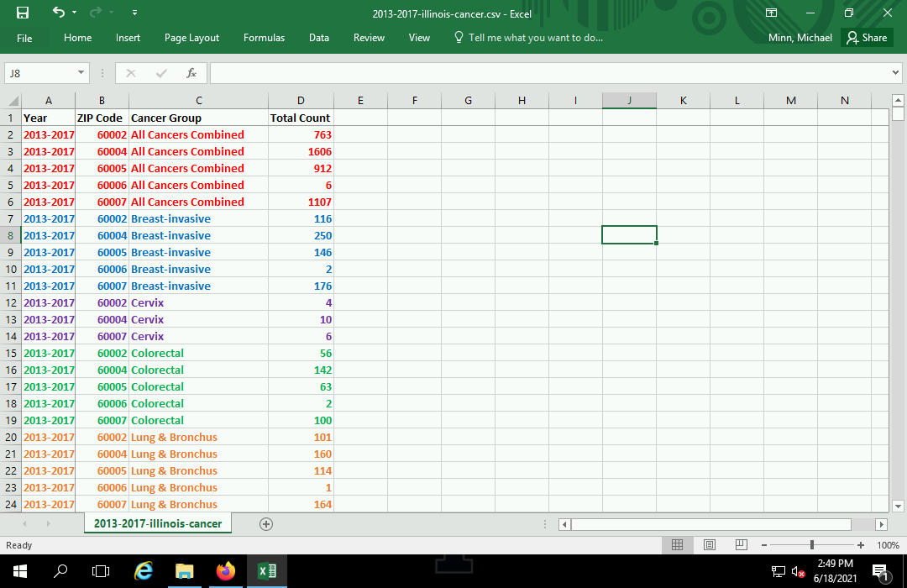Expand the Name Box dropdown

[81, 73]
